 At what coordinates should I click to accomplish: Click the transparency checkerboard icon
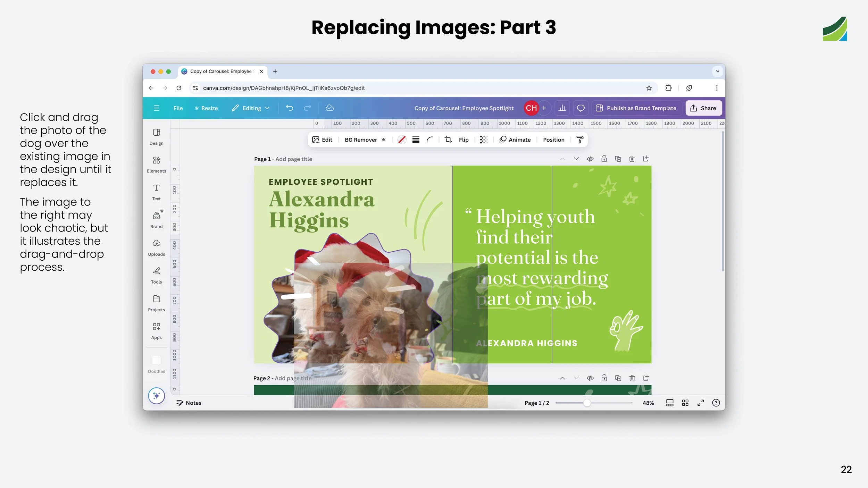484,140
